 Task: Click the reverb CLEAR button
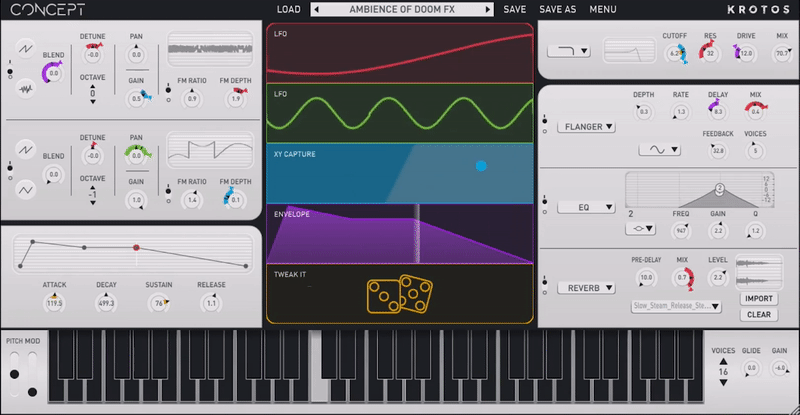coord(759,314)
